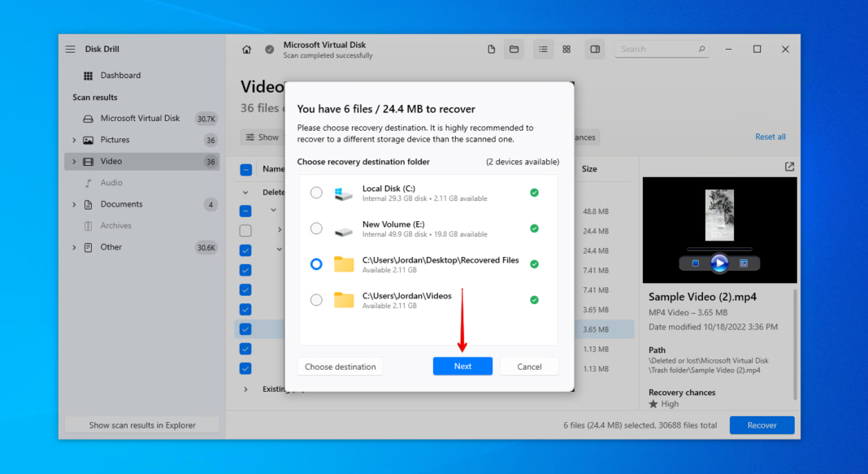This screenshot has height=474, width=868.
Task: Click the Search input field
Action: pyautogui.click(x=657, y=50)
